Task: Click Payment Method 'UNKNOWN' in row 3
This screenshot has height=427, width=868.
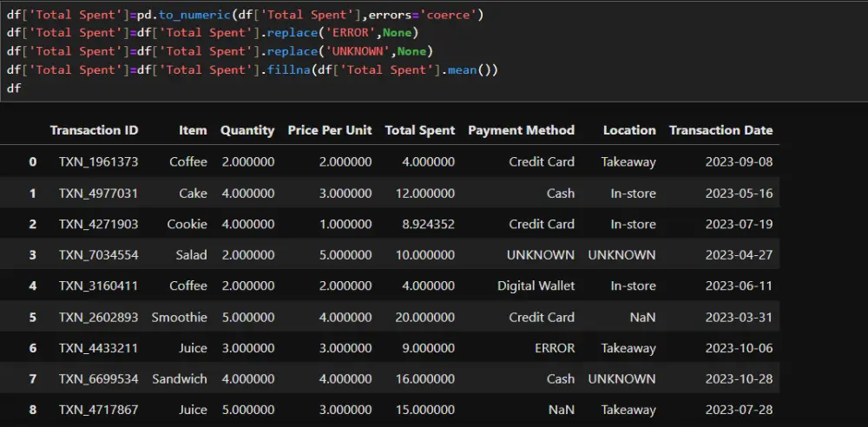Action: [541, 255]
